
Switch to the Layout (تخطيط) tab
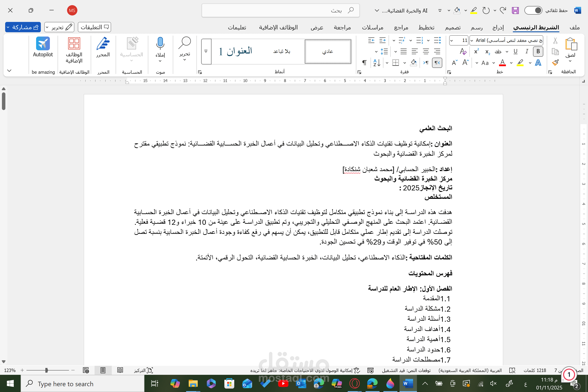(426, 27)
